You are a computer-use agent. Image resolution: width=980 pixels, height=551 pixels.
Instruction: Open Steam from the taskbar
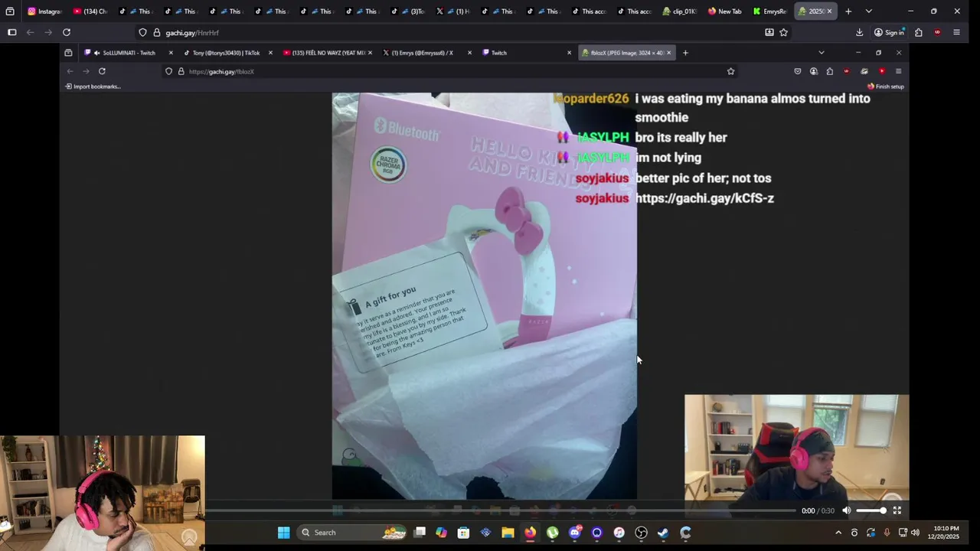coord(663,533)
